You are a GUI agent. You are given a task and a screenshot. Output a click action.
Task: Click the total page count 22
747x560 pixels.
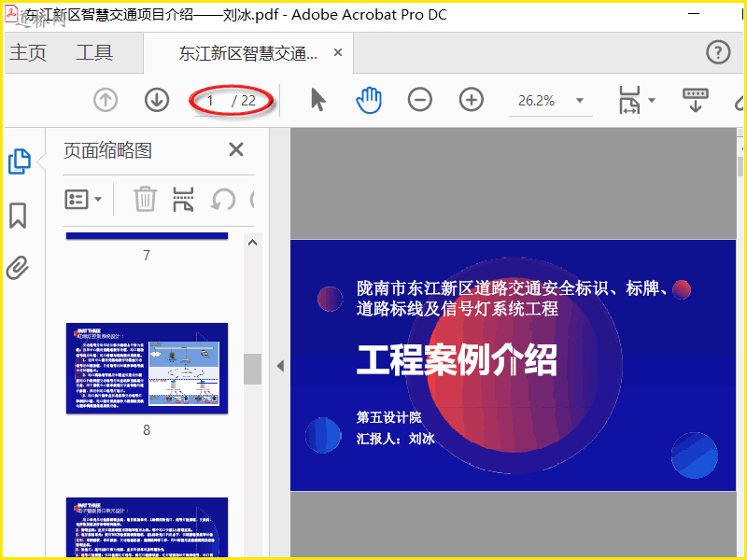pyautogui.click(x=247, y=101)
